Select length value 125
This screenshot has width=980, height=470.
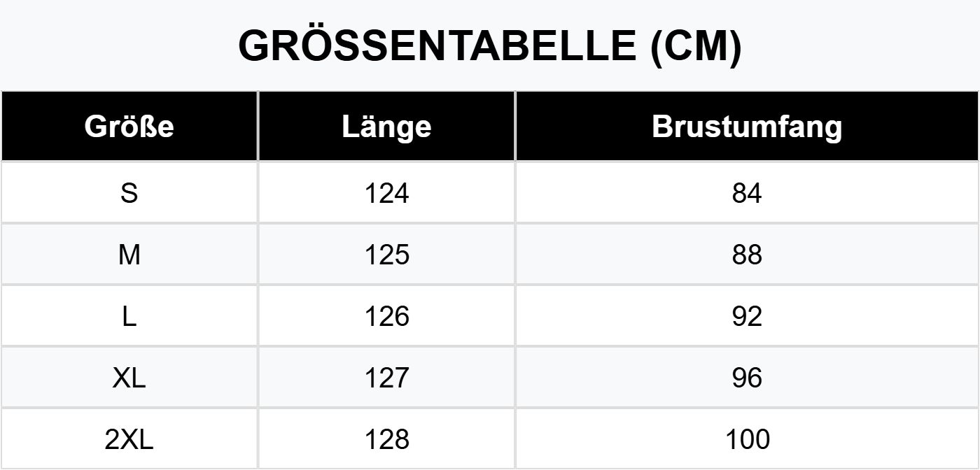386,255
